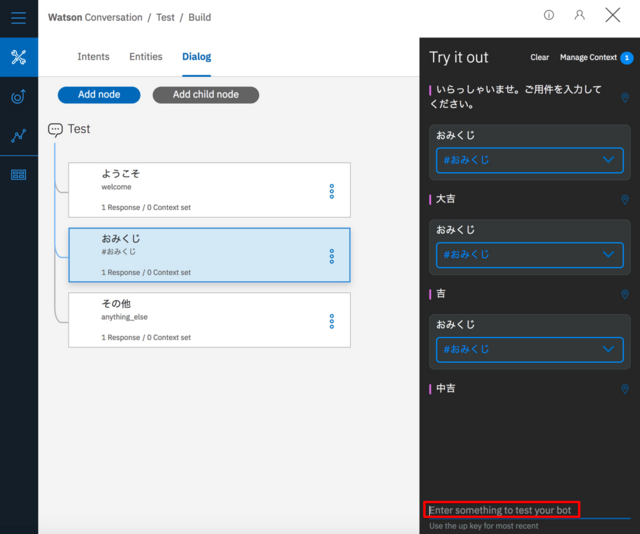Click the Test dialog speech bubble icon
Image resolution: width=640 pixels, height=534 pixels.
(55, 130)
